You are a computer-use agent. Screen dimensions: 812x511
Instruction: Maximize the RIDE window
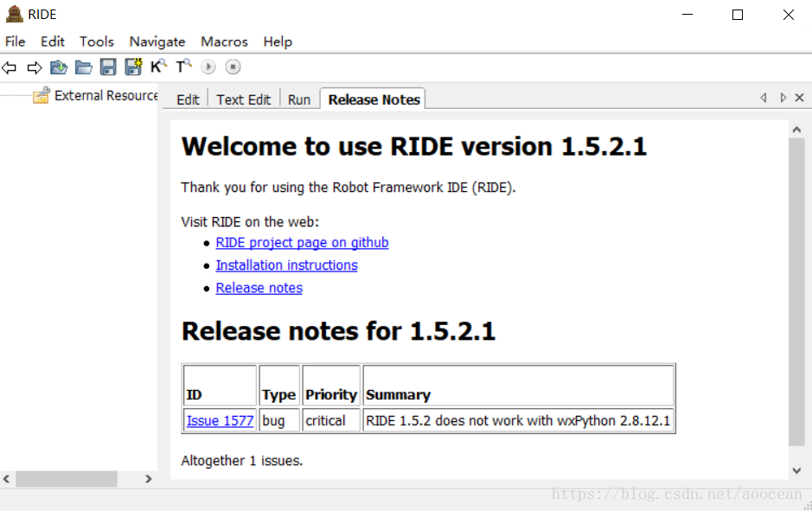coord(738,15)
